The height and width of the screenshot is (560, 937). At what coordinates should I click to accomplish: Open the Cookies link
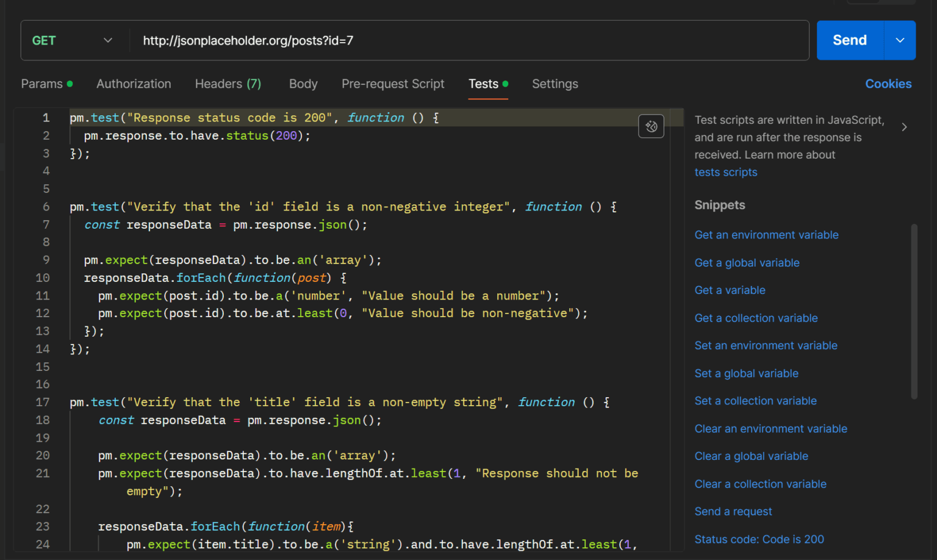pyautogui.click(x=888, y=84)
